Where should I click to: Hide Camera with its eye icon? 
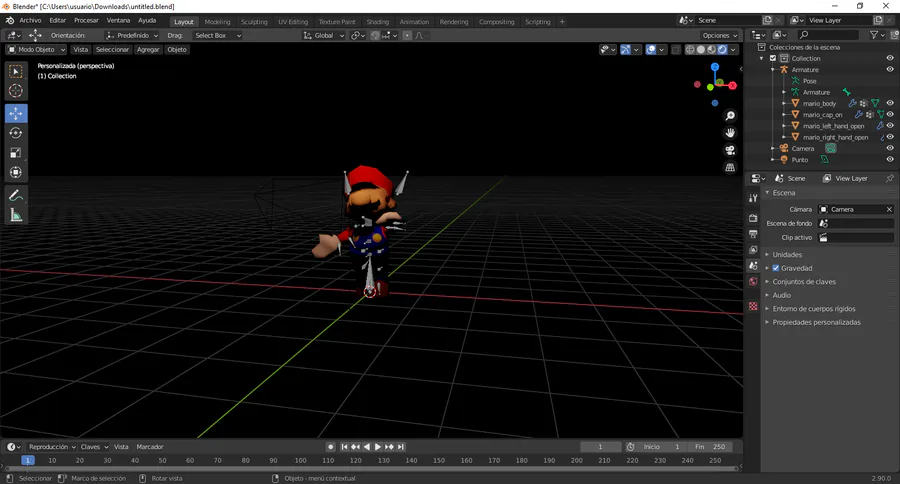click(x=890, y=148)
